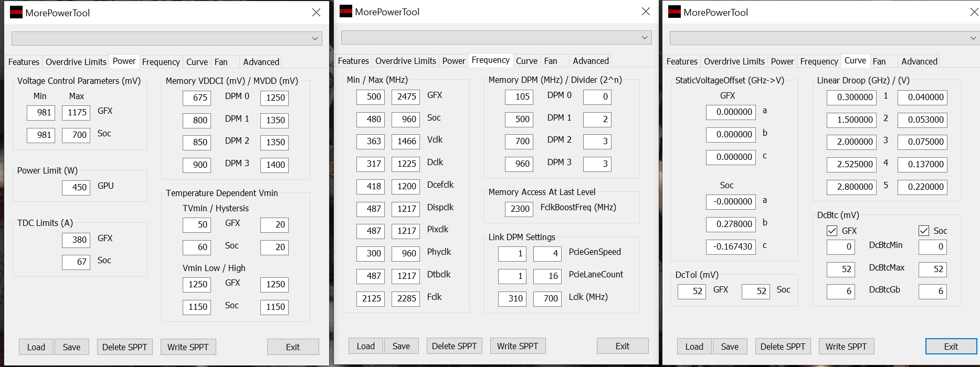
Task: Open Advanced tab in middle window
Action: coord(591,61)
